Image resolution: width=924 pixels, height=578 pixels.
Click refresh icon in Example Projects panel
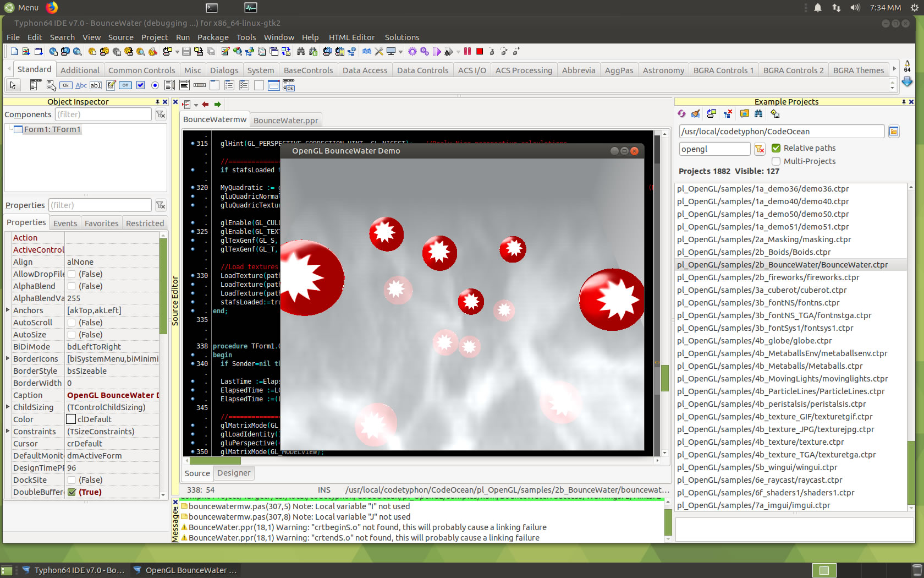[682, 113]
